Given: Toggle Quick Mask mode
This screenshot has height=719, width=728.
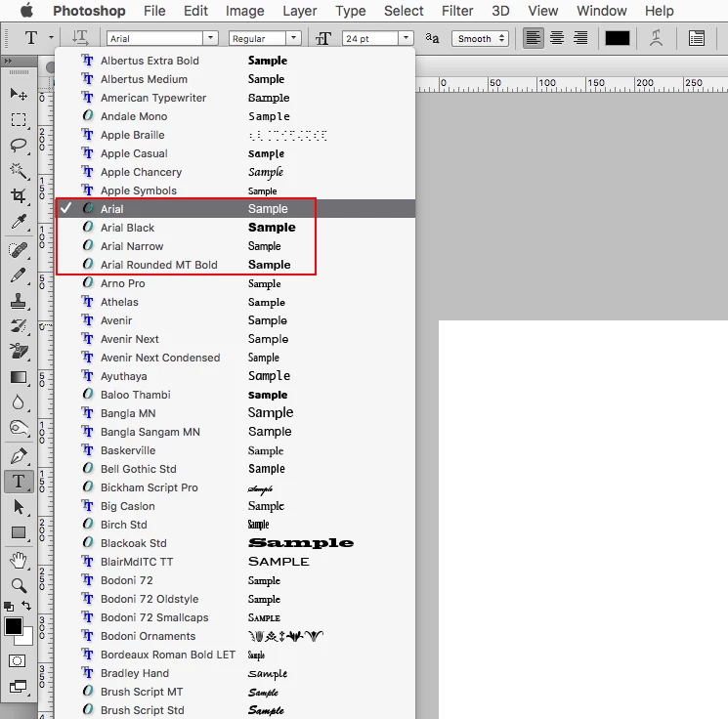Looking at the screenshot, I should 18,661.
